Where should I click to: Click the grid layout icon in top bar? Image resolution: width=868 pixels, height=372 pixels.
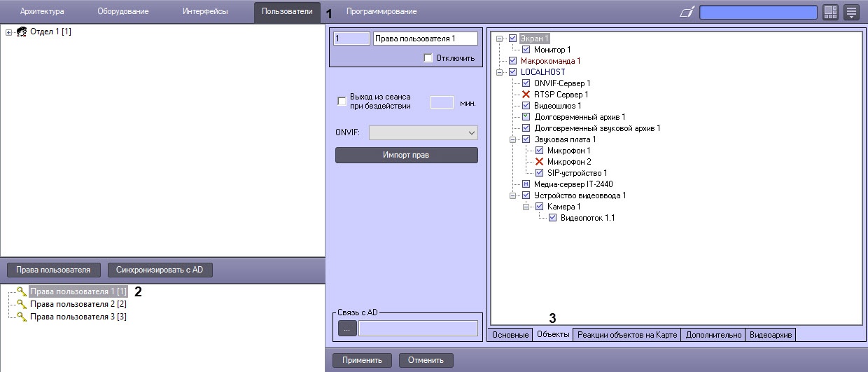click(830, 12)
